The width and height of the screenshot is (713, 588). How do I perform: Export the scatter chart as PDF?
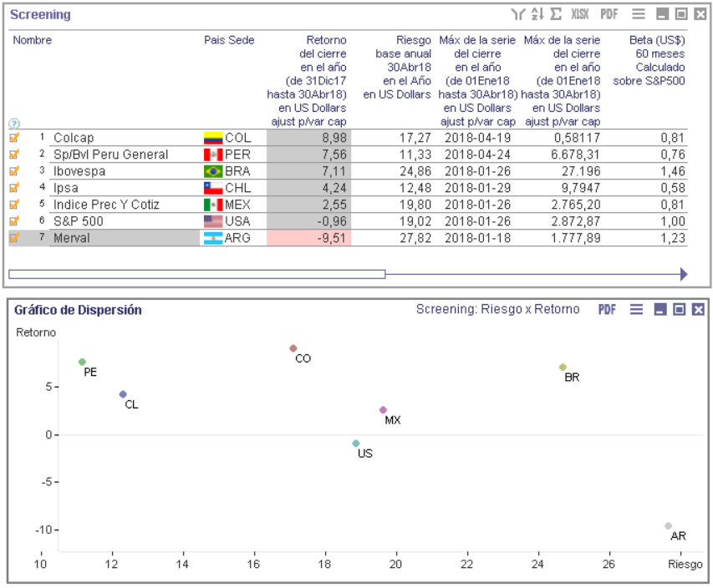pos(607,310)
